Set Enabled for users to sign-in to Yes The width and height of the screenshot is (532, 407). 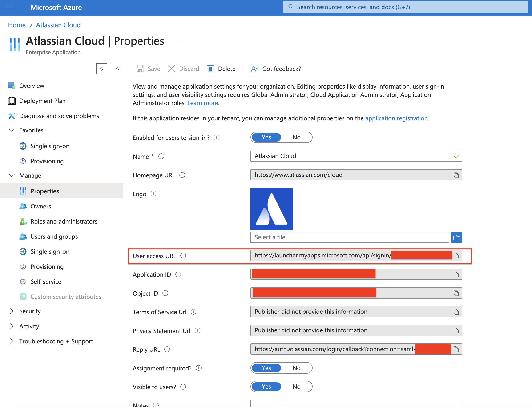tap(266, 137)
